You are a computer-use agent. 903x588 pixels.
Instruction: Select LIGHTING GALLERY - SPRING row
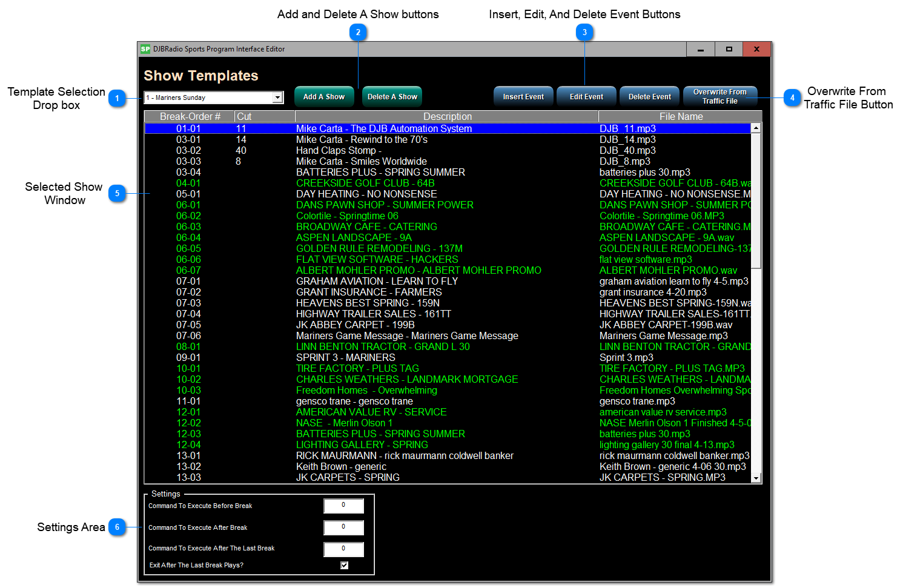click(x=448, y=444)
